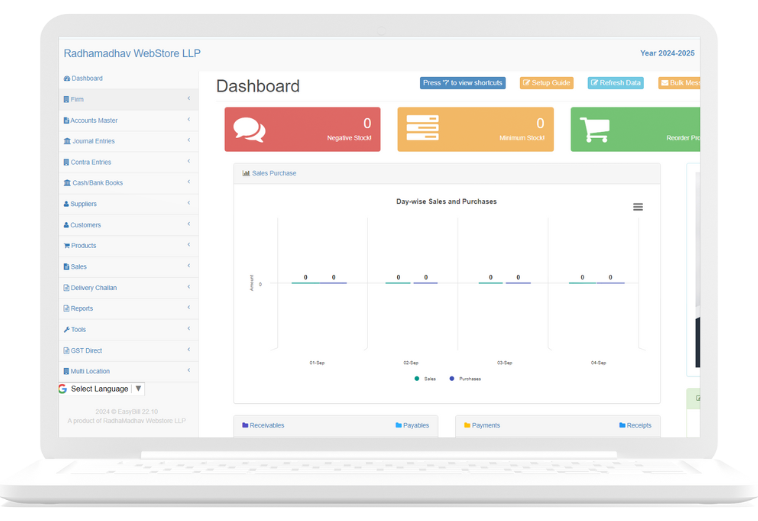This screenshot has height=521, width=758.
Task: Click the Sales document icon
Action: click(66, 267)
